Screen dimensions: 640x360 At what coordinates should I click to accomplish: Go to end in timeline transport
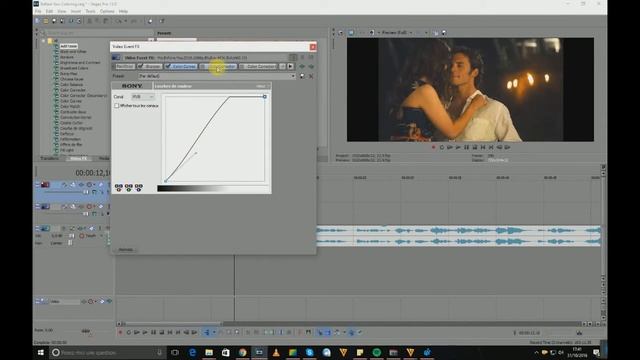[178, 333]
